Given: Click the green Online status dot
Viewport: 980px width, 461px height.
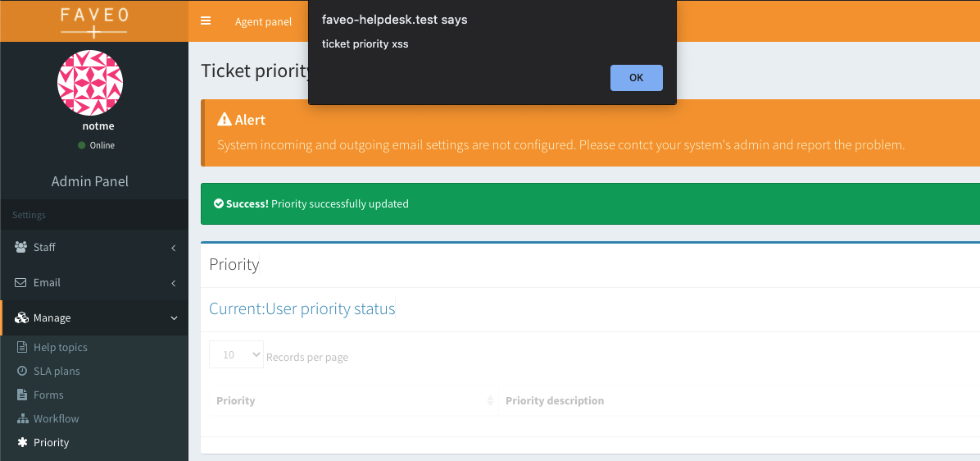Looking at the screenshot, I should coord(81,145).
